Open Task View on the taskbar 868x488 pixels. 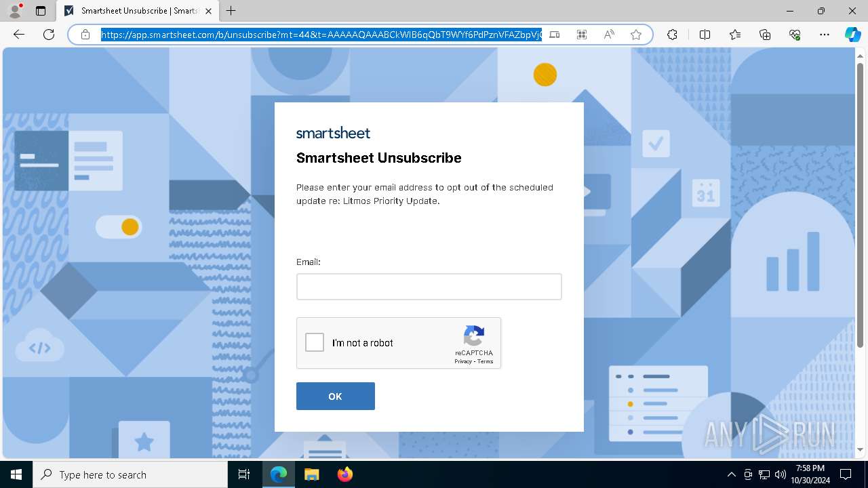tap(244, 474)
